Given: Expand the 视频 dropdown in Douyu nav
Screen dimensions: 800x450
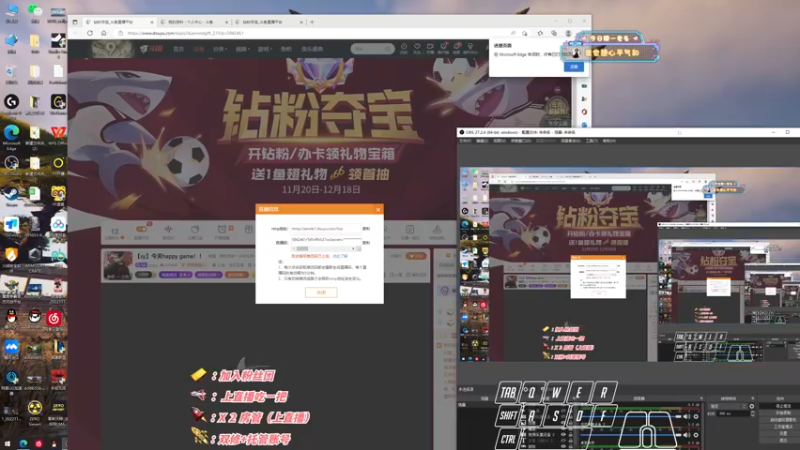Looking at the screenshot, I should (x=242, y=49).
